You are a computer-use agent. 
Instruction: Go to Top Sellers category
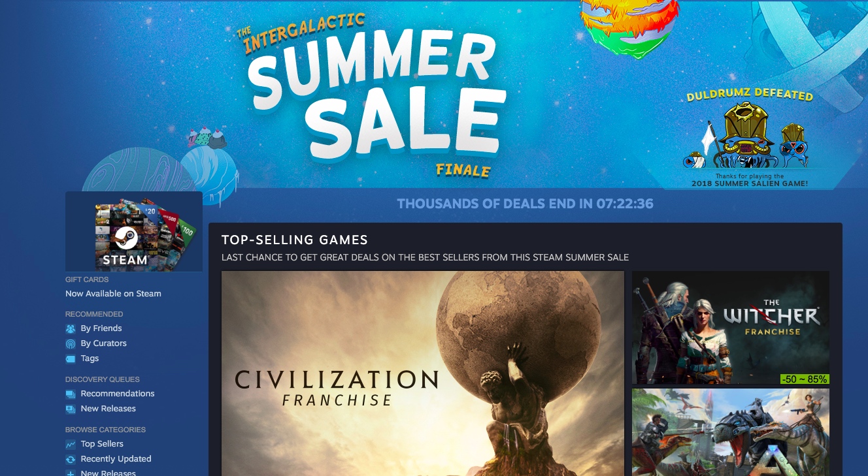(102, 444)
